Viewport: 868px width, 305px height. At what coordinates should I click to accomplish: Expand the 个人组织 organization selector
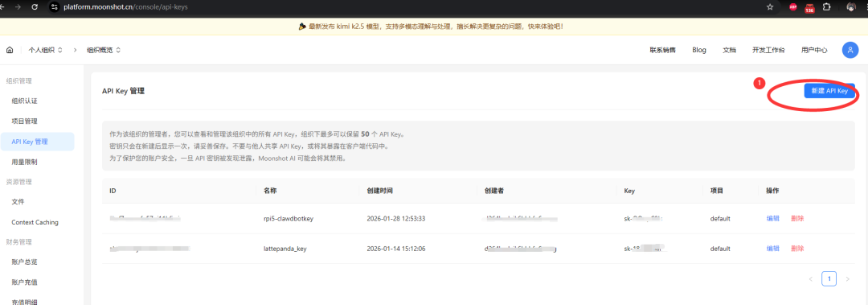coord(45,50)
